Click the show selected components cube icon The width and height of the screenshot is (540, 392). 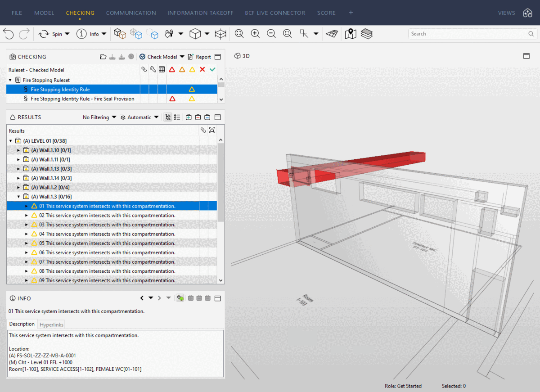[x=120, y=34]
